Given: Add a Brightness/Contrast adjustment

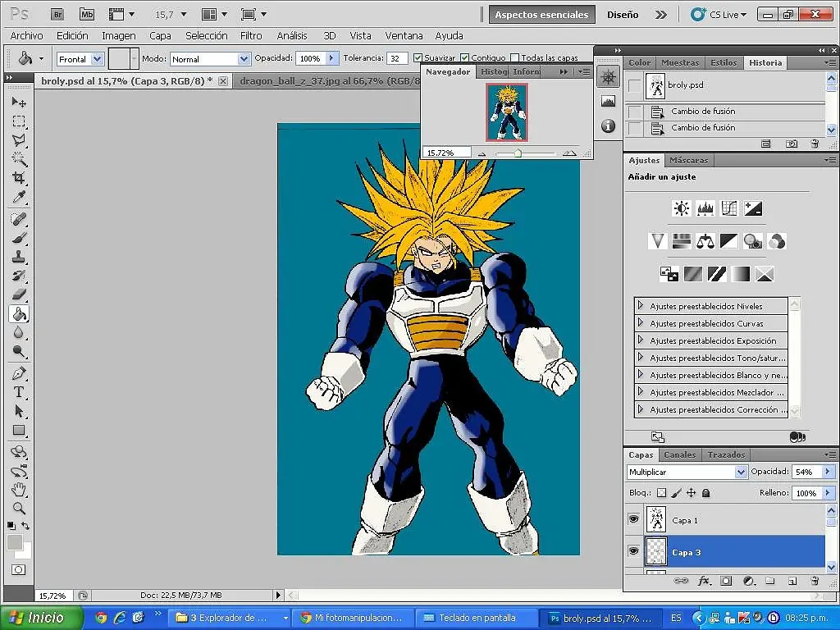Looking at the screenshot, I should tap(682, 208).
